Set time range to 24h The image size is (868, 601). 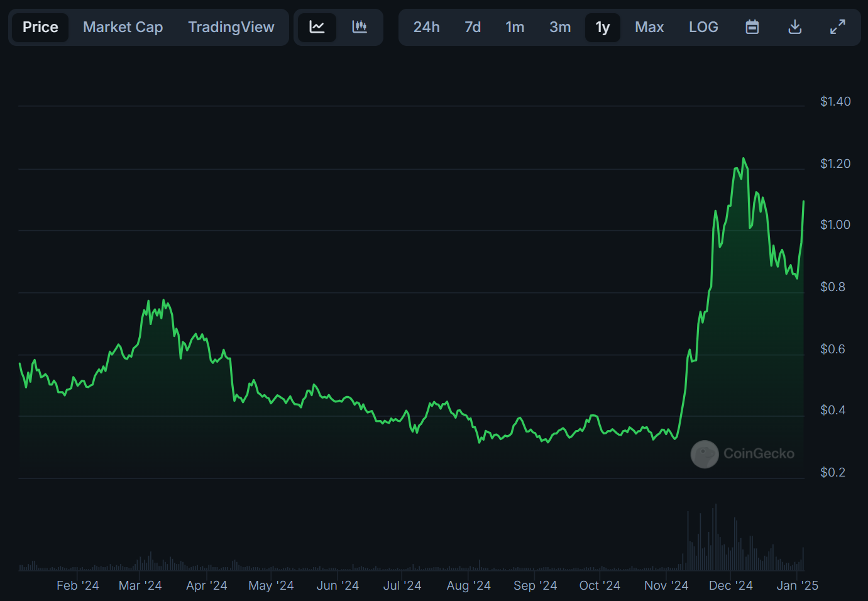pos(427,27)
